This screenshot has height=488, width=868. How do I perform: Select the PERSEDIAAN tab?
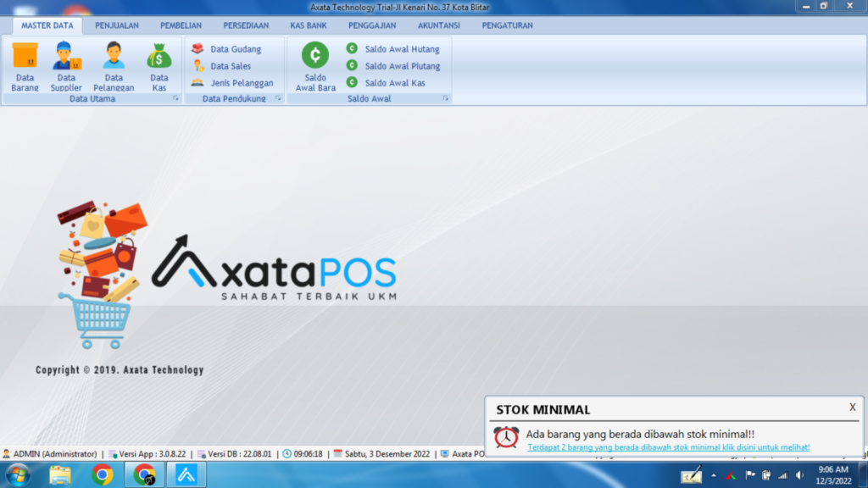click(246, 25)
